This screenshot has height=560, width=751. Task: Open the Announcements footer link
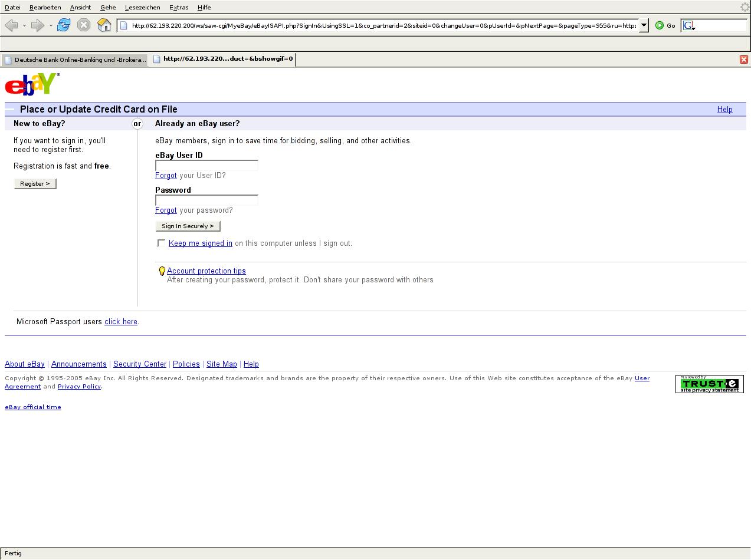coord(79,364)
